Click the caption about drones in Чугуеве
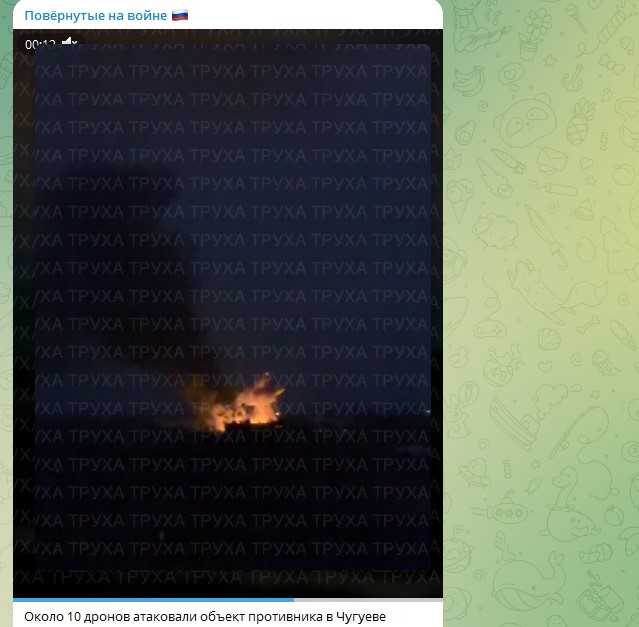 (x=205, y=616)
